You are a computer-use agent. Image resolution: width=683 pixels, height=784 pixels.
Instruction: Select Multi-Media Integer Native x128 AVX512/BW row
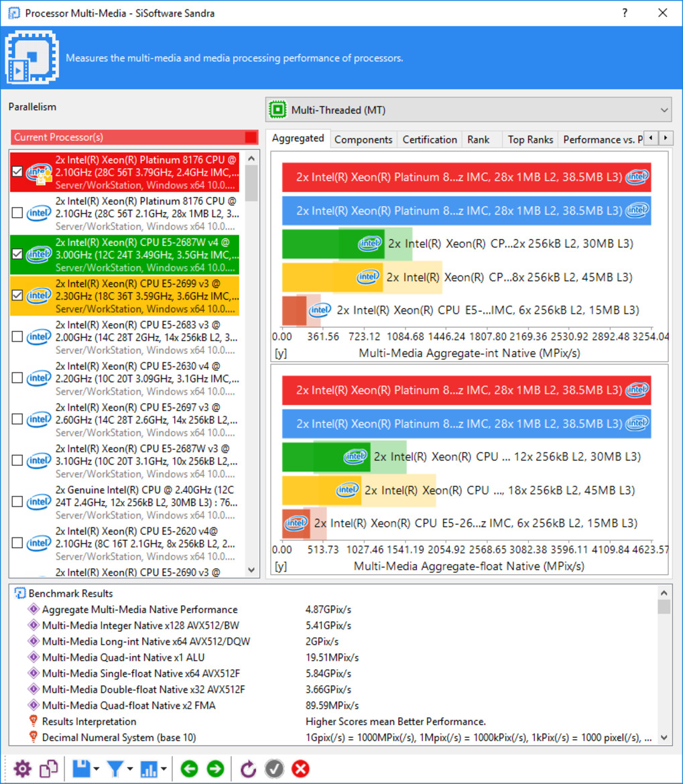point(334,625)
